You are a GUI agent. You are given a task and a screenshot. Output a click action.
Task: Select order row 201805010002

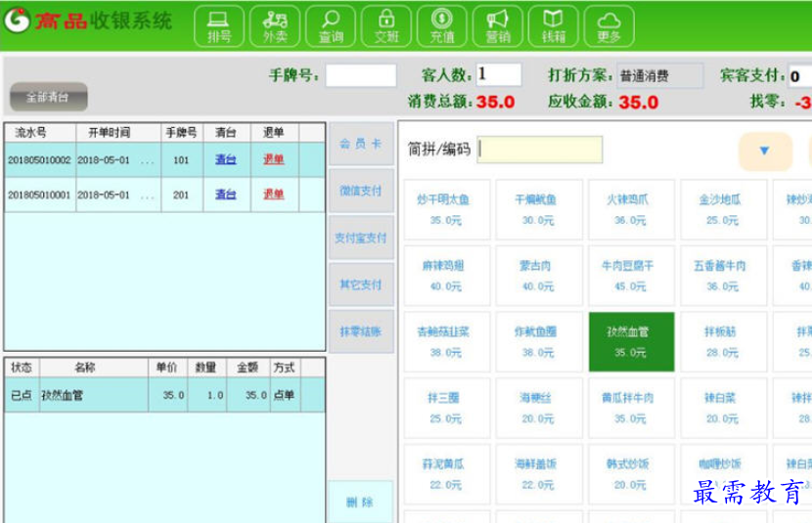click(x=164, y=160)
